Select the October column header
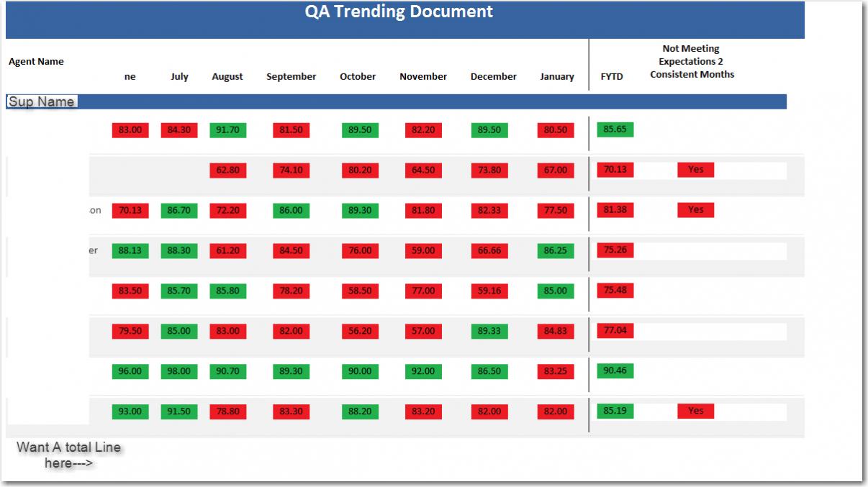868x487 pixels. coord(358,76)
